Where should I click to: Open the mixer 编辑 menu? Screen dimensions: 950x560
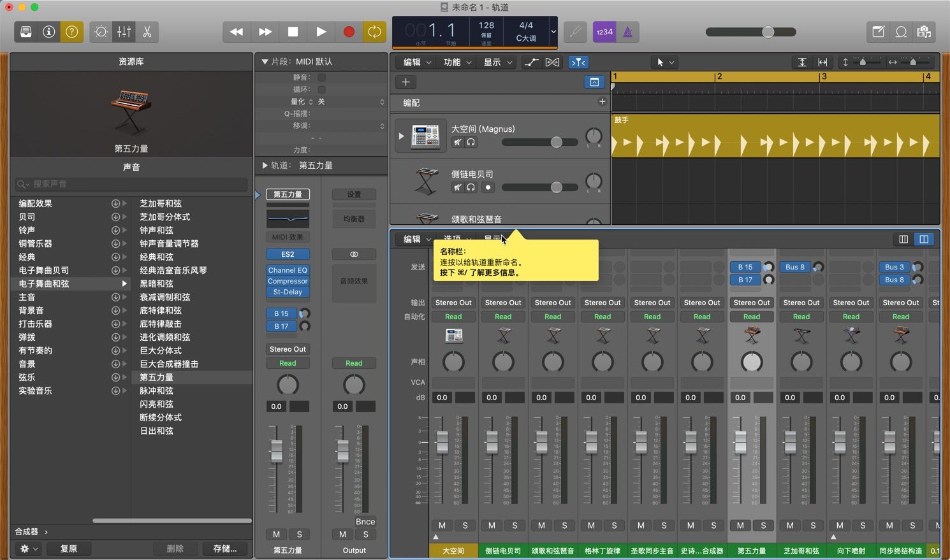tap(417, 239)
